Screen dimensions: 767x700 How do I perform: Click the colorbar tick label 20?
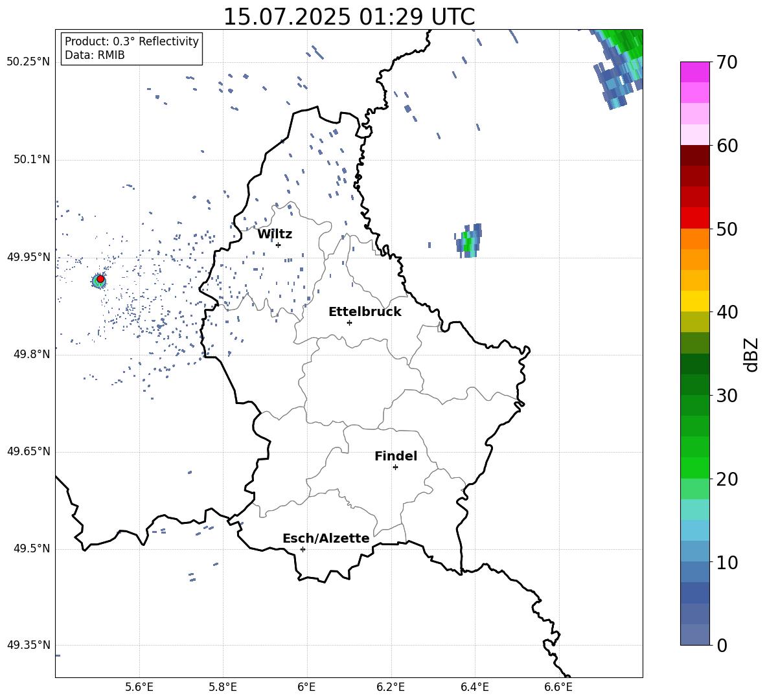pyautogui.click(x=727, y=479)
